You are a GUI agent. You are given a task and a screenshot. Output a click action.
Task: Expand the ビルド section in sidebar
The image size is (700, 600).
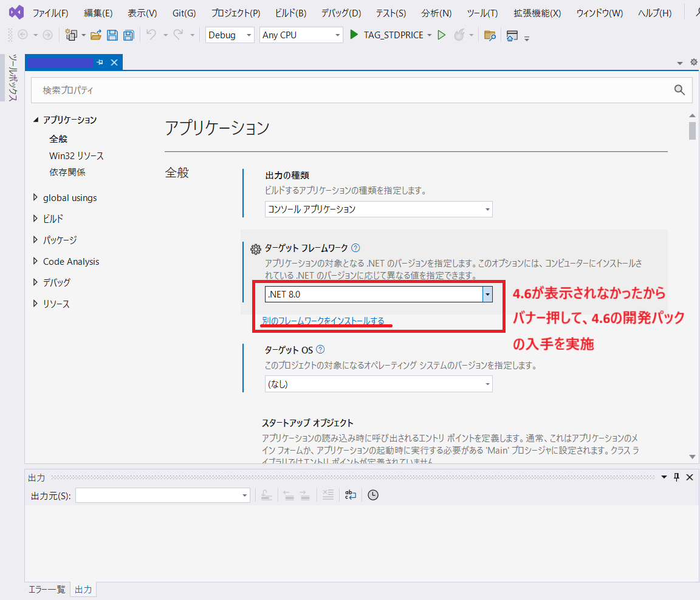[36, 219]
